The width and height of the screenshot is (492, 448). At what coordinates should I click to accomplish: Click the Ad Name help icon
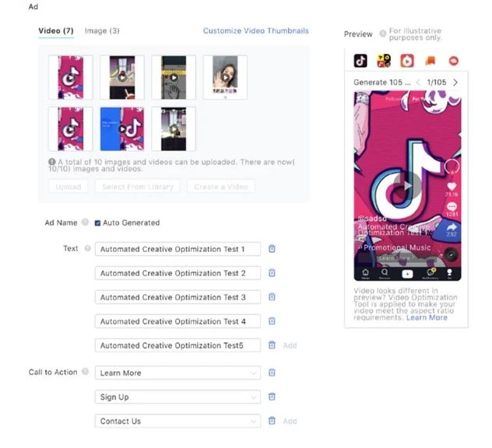tap(85, 222)
